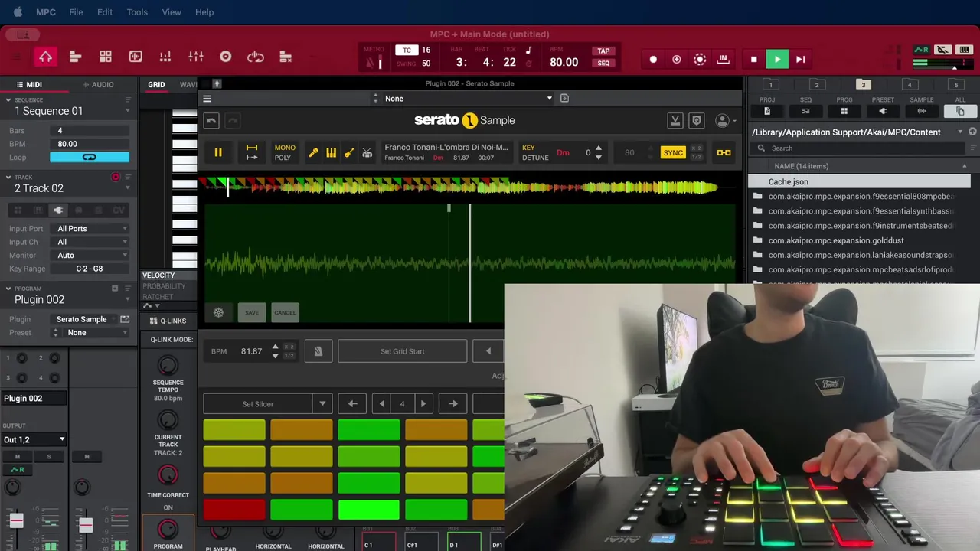Switch to the GRID tab
The height and width of the screenshot is (551, 980).
pyautogui.click(x=156, y=85)
